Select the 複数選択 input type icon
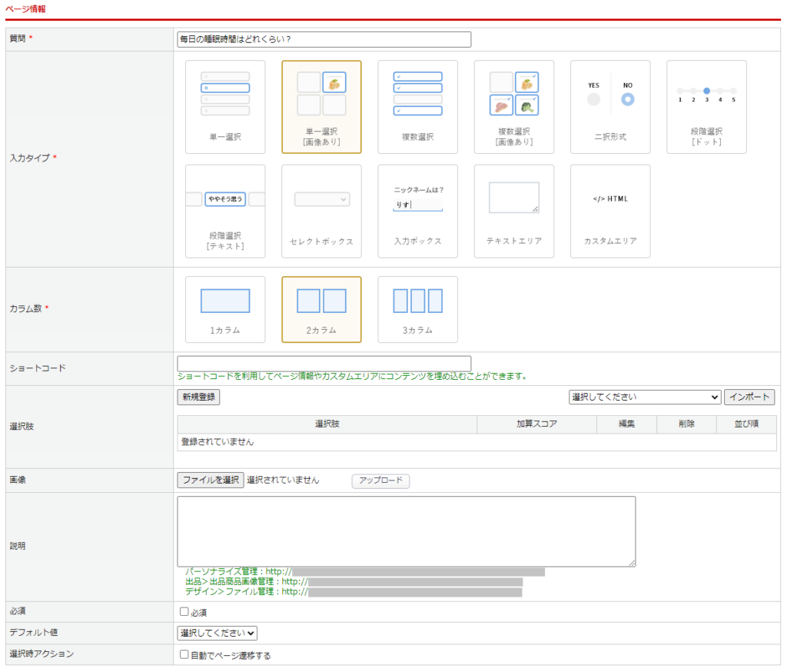The height and width of the screenshot is (672, 787). tap(417, 107)
